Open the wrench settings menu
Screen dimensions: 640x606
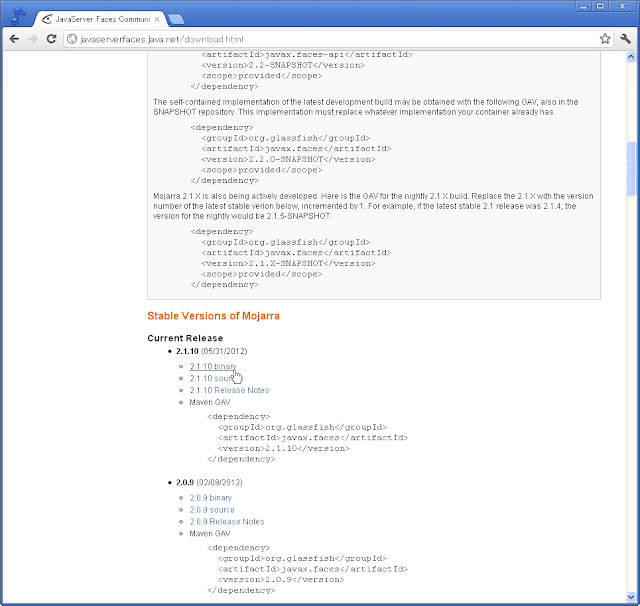click(x=625, y=39)
